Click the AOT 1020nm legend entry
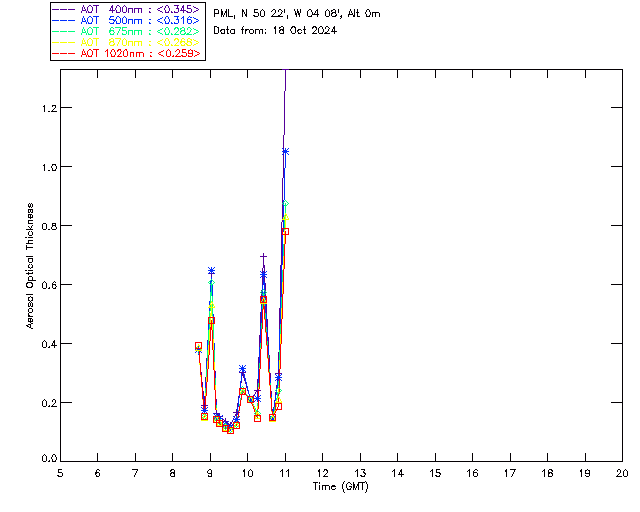The image size is (640, 512). tap(127, 53)
